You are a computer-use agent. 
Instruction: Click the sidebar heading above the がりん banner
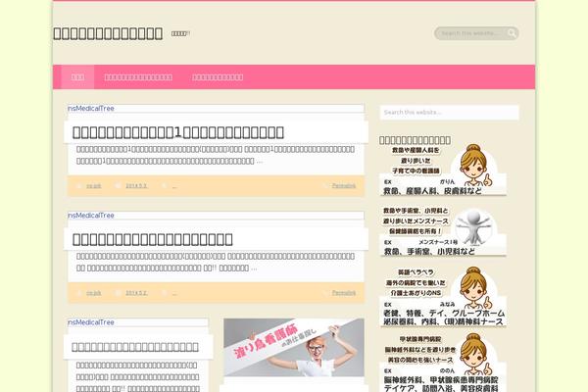coord(415,140)
